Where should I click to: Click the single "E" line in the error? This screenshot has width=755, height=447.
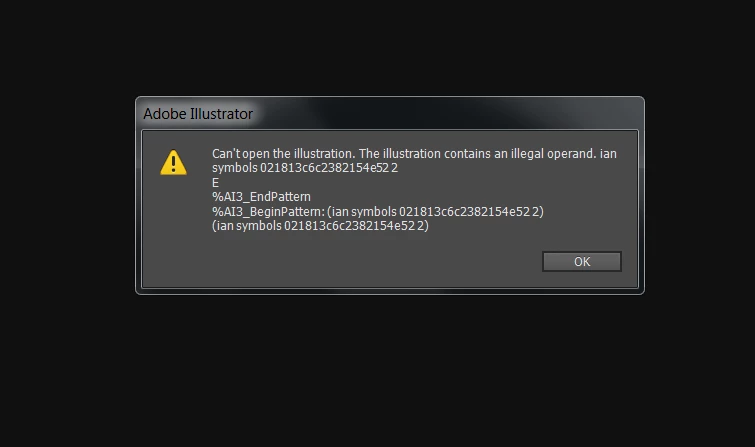[x=215, y=183]
